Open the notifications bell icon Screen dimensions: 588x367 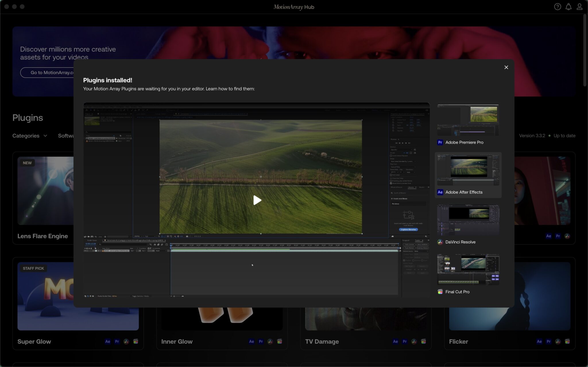568,7
